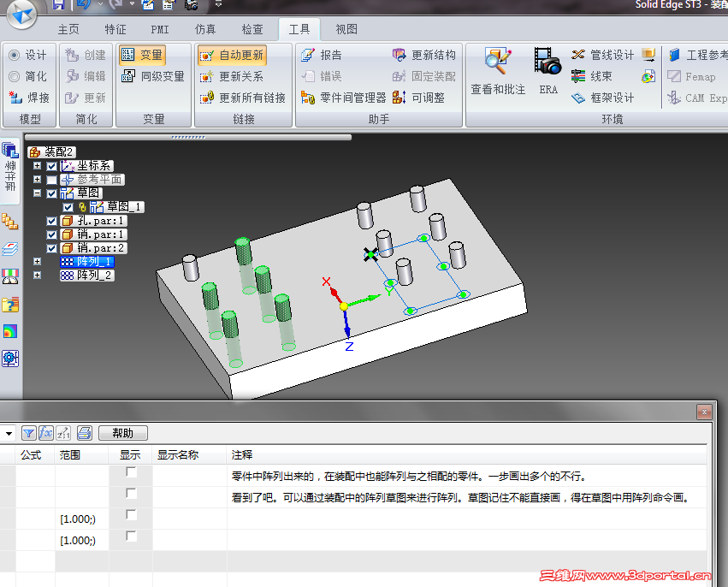Open the question-mark help sidebar icon

click(9, 305)
